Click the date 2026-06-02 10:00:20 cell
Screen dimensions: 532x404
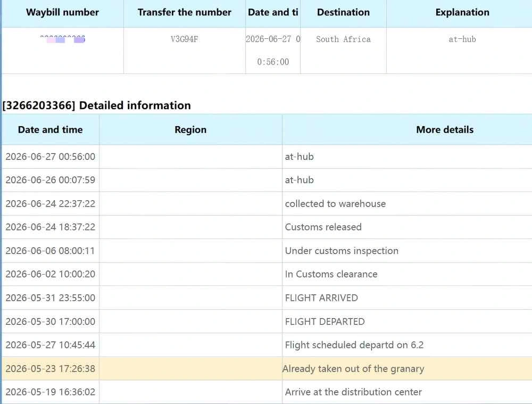click(50, 274)
